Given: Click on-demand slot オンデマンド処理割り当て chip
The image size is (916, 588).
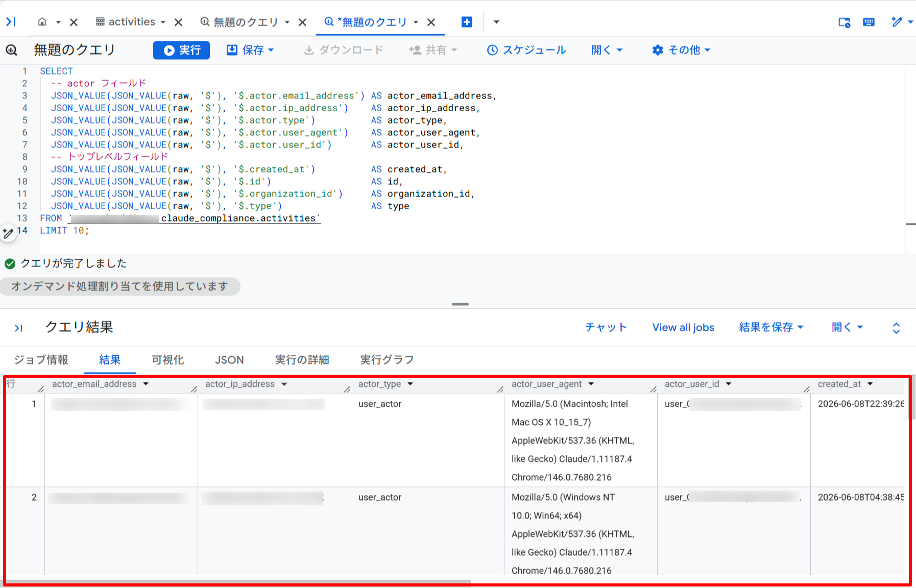Looking at the screenshot, I should pyautogui.click(x=120, y=286).
